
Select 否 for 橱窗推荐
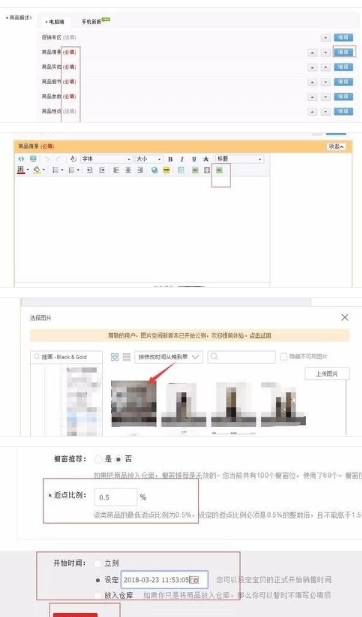tap(118, 459)
